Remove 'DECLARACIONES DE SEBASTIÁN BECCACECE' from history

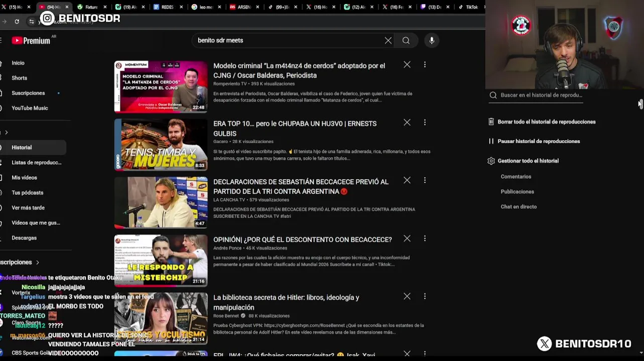click(407, 180)
